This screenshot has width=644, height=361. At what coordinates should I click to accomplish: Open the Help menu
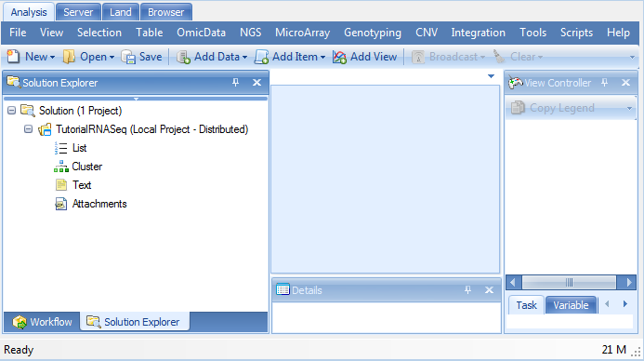click(618, 33)
